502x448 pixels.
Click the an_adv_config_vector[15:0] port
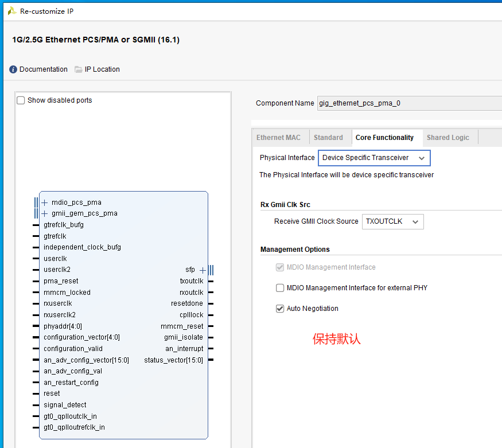87,360
